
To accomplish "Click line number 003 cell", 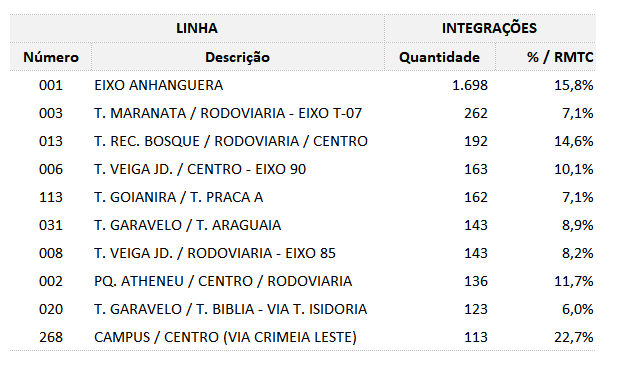I will click(x=51, y=113).
